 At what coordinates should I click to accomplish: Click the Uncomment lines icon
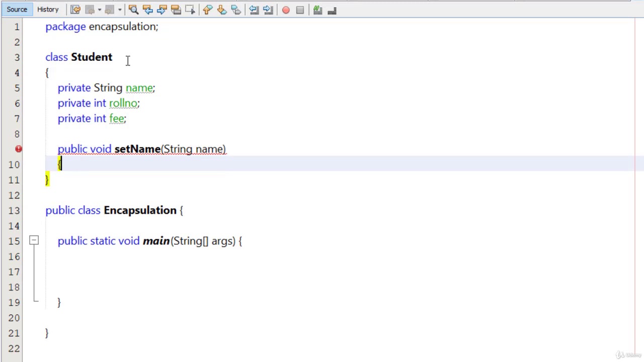tap(332, 10)
